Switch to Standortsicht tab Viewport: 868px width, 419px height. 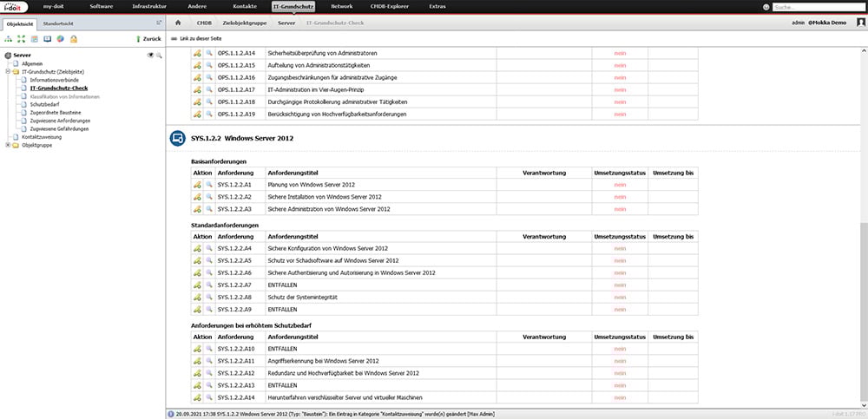(58, 23)
